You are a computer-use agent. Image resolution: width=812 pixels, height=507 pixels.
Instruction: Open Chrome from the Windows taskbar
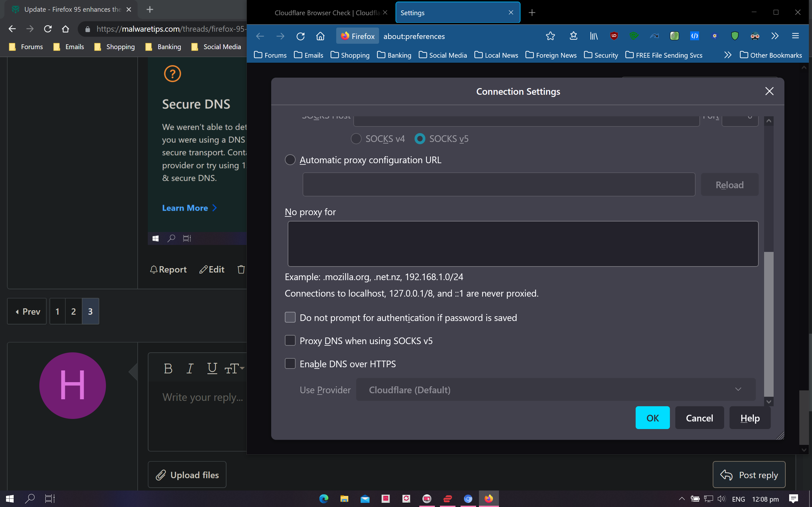pos(468,499)
